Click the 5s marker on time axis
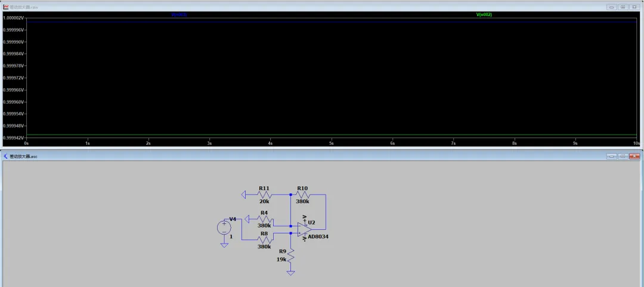Image resolution: width=644 pixels, height=287 pixels. (331, 143)
